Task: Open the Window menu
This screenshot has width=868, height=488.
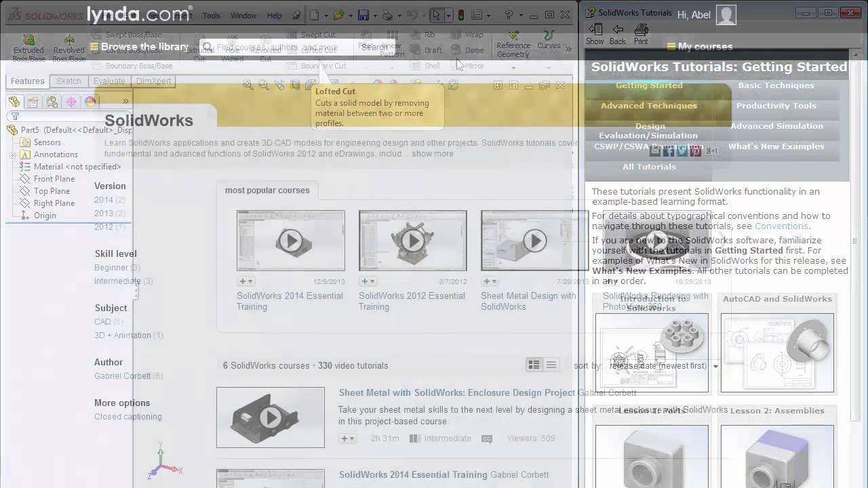Action: (x=243, y=15)
